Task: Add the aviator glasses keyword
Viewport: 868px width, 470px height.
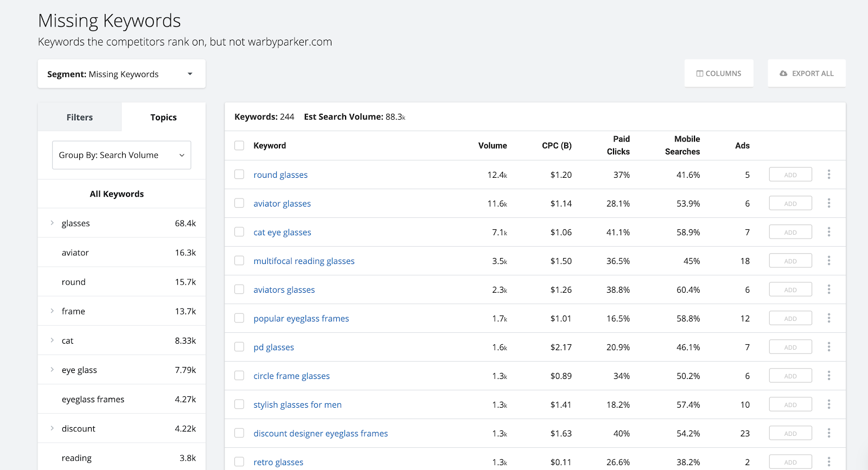Action: click(790, 203)
